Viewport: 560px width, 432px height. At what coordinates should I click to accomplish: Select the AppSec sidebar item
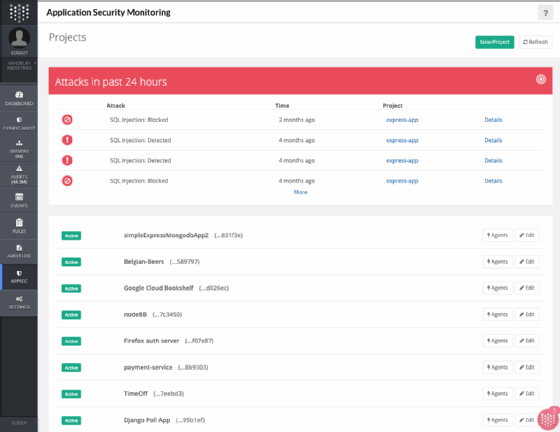[x=19, y=277]
